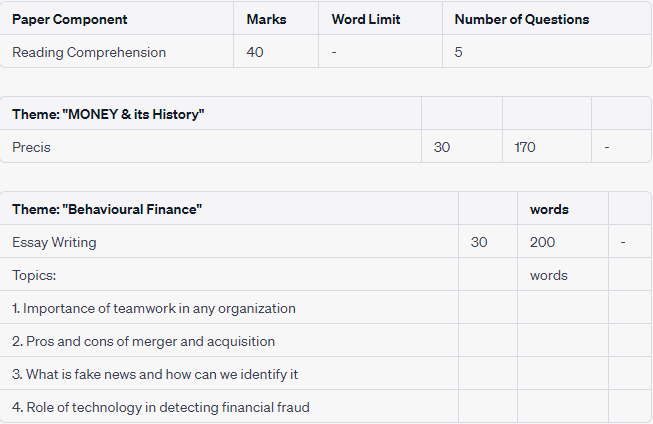Click the Precis cell

click(31, 147)
